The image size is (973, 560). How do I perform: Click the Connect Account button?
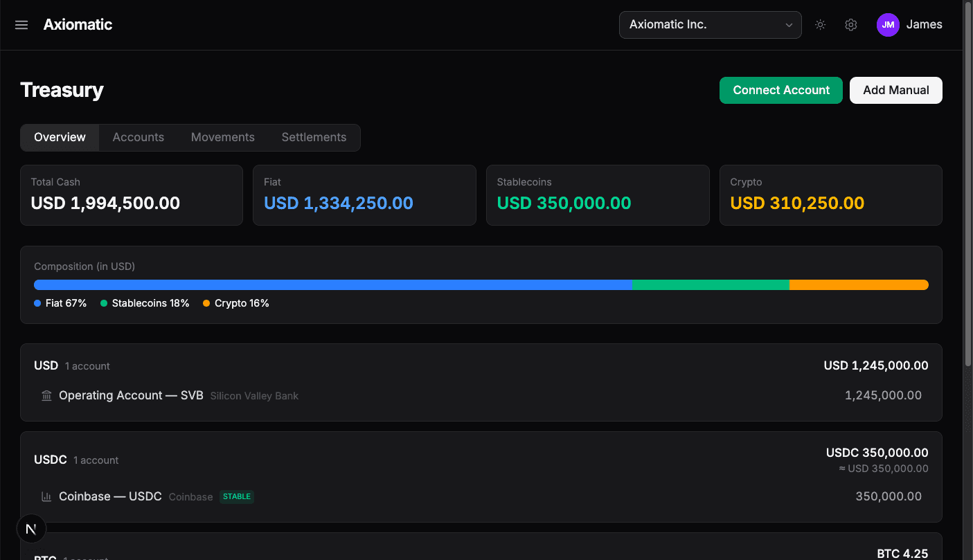coord(780,90)
